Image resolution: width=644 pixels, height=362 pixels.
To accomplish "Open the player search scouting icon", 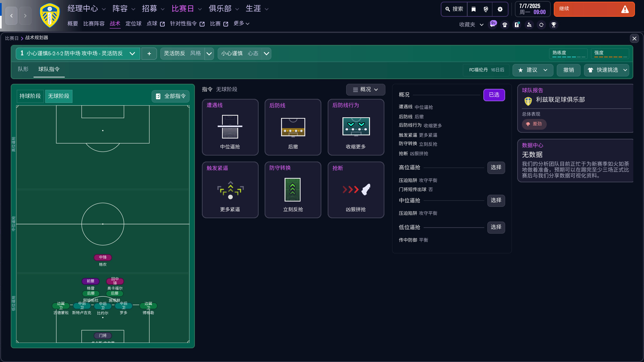I will tap(529, 25).
